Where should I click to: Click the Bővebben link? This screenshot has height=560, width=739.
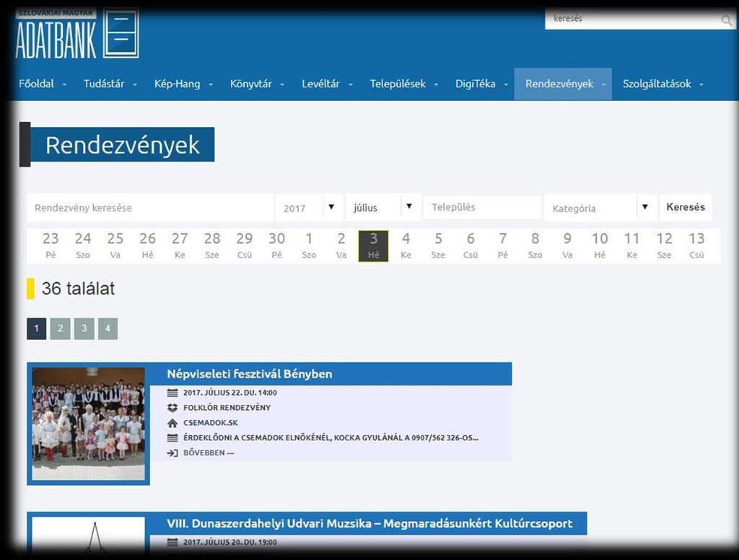pos(209,453)
